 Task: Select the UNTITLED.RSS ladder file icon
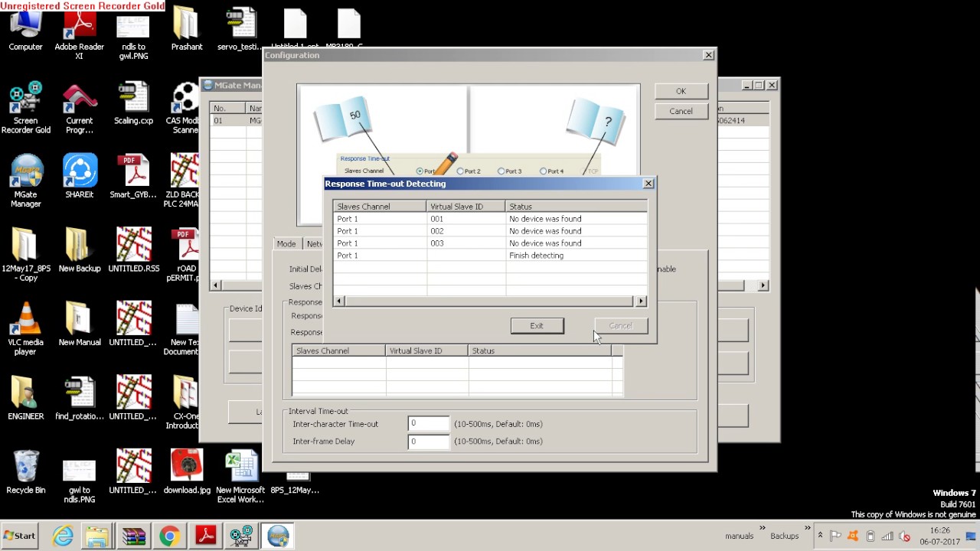(x=133, y=250)
